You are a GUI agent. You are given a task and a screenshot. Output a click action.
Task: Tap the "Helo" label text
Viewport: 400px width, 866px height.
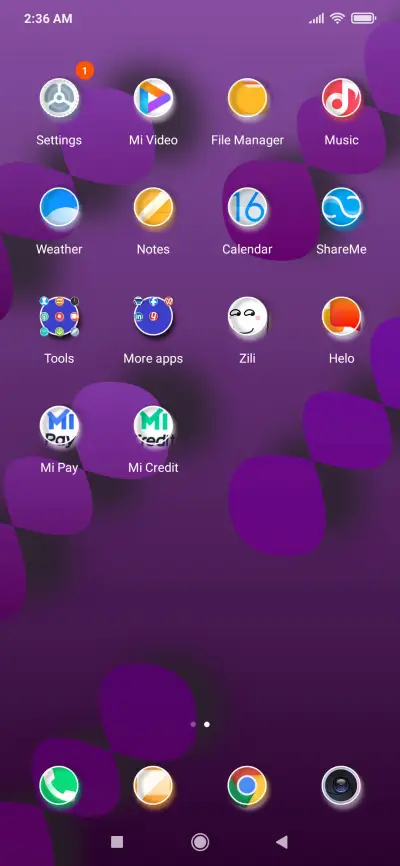click(x=341, y=358)
